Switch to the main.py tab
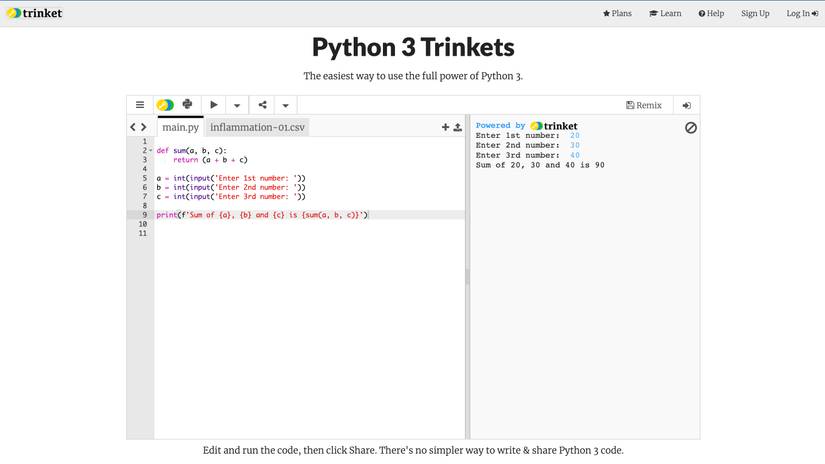Screen dimensions: 825x464 [180, 128]
